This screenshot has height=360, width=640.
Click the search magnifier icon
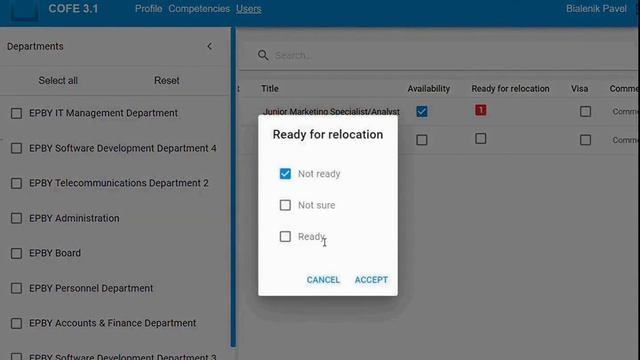tap(263, 55)
